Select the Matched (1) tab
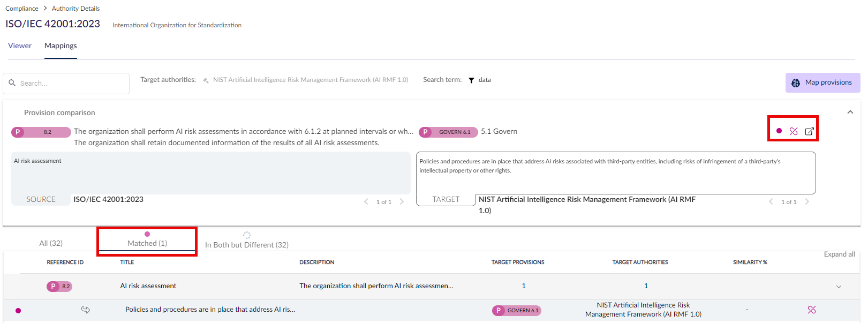Viewport: 868px width, 323px height. (x=147, y=243)
